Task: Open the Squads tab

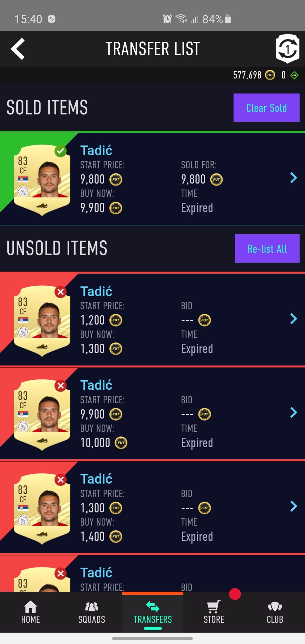Action: (92, 612)
